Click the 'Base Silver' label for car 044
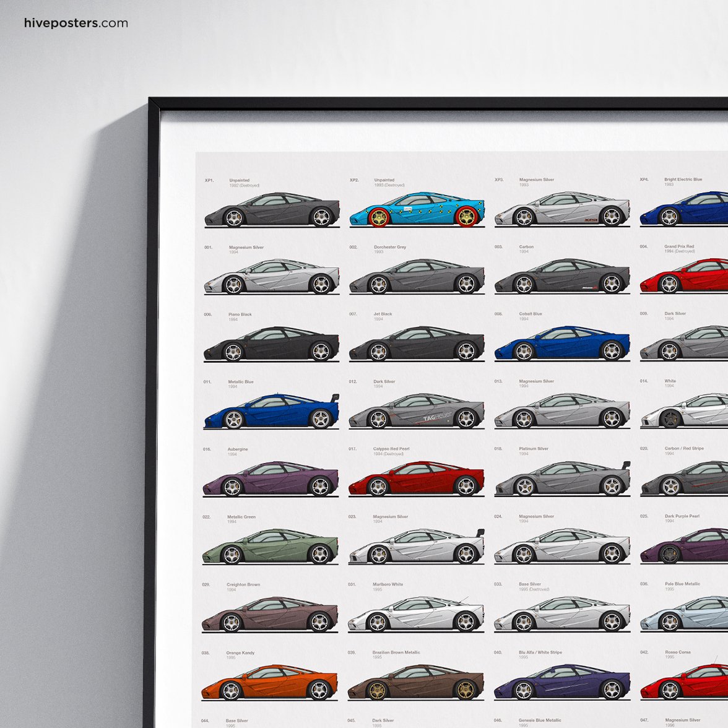The height and width of the screenshot is (728, 728). (236, 721)
